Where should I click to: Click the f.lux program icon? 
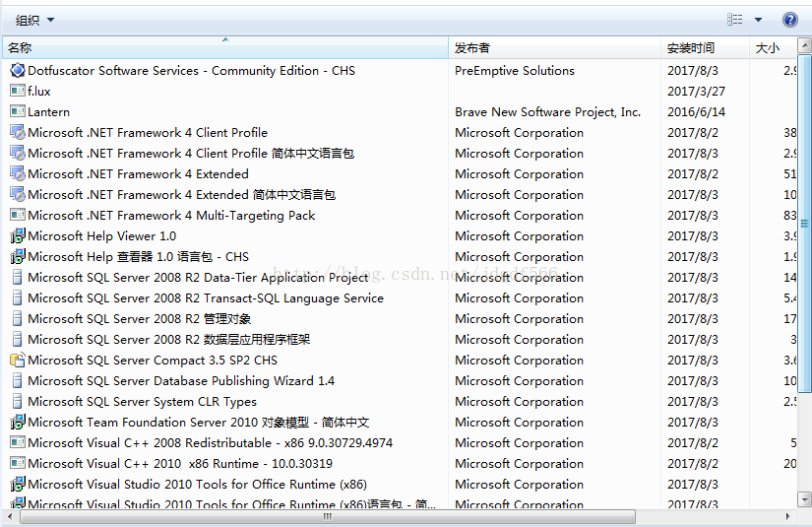(18, 91)
